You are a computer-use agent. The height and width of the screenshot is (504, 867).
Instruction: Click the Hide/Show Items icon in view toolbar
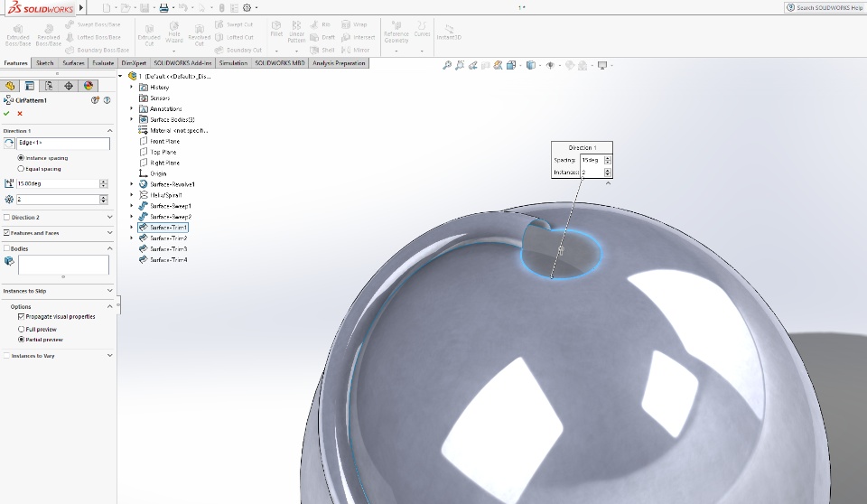550,65
